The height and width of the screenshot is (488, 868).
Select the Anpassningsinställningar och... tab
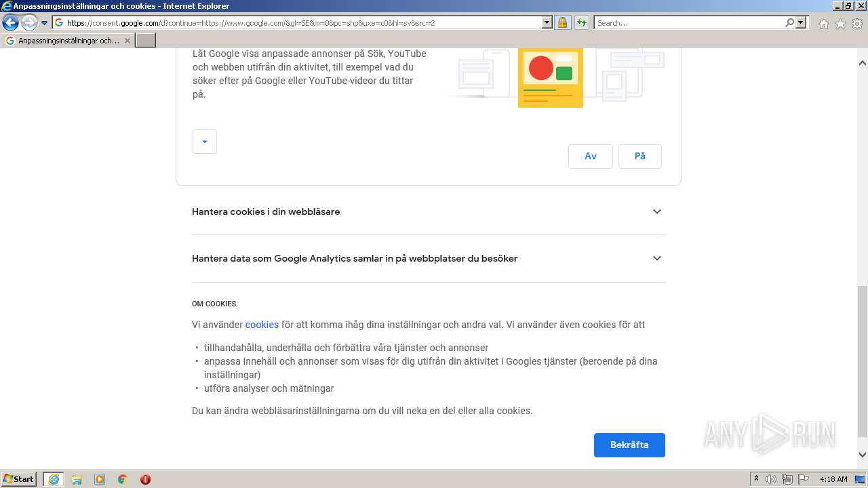coord(68,41)
